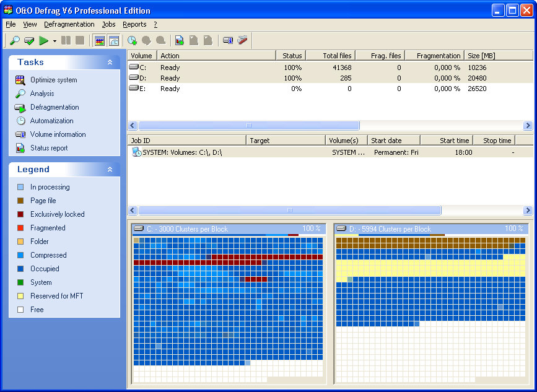Open the Reports menu
The width and height of the screenshot is (537, 392).
[x=134, y=24]
